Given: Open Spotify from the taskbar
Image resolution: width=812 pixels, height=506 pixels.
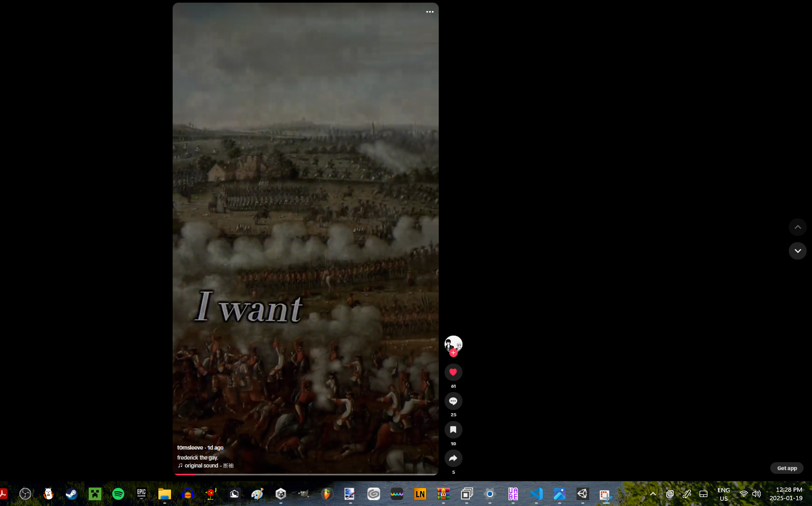Looking at the screenshot, I should [x=118, y=494].
